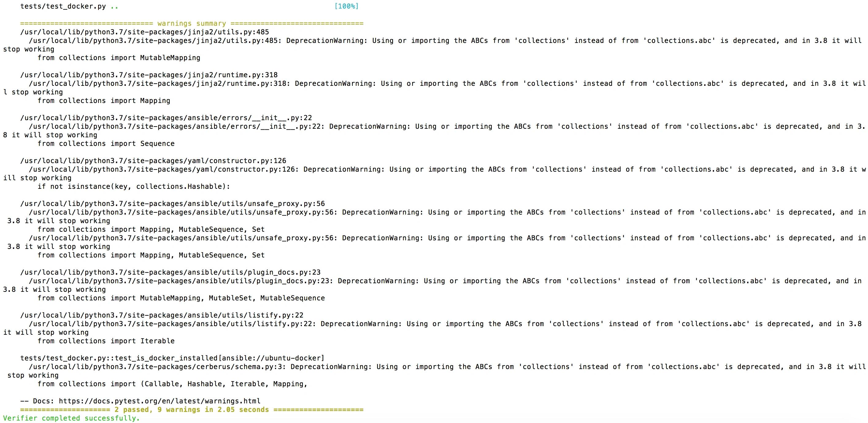Viewport: 868px width, 423px height.
Task: Click the ansible/errors/__init__.py:22 path line
Action: pos(166,118)
